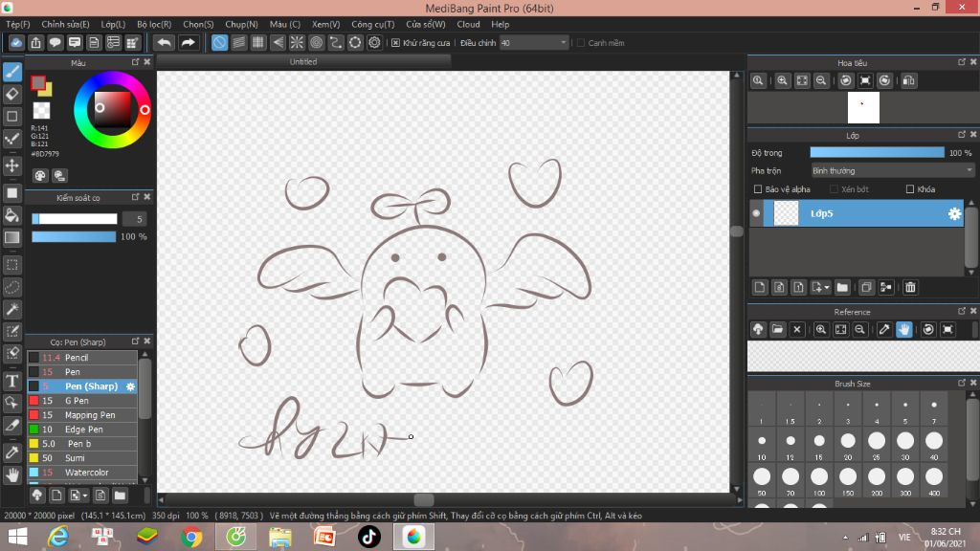Select the Gradient tool

tap(11, 237)
